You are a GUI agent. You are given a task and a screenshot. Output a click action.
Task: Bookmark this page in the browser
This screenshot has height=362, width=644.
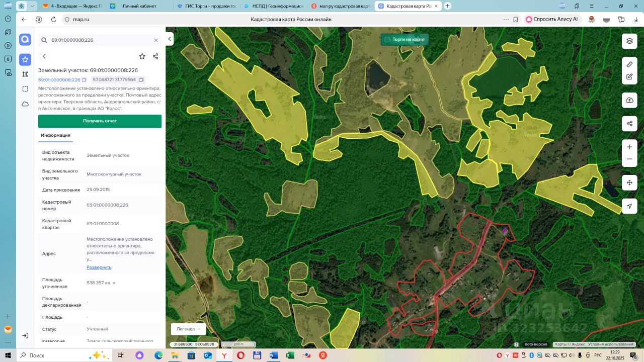tap(516, 19)
